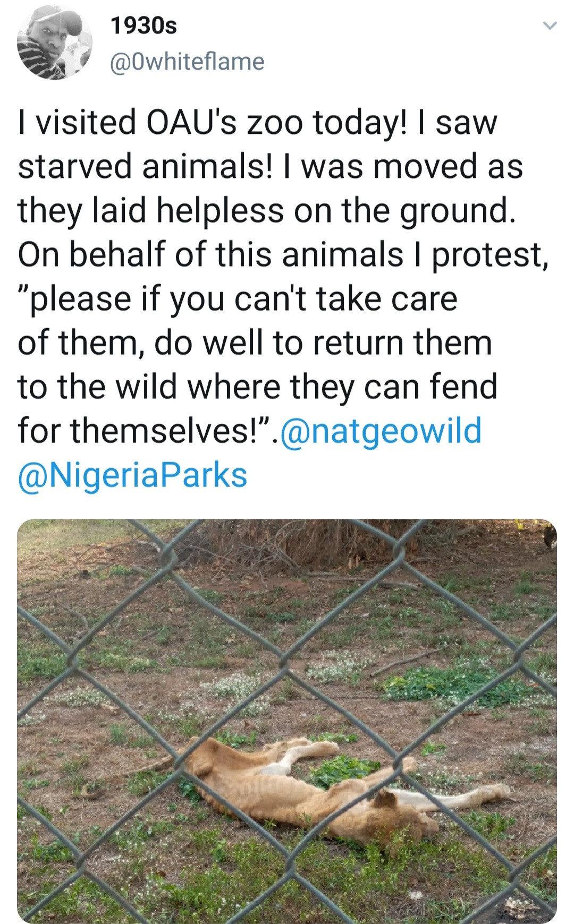Viewport: 574px width, 924px height.
Task: Go to the author's profile via username
Action: coord(187,62)
